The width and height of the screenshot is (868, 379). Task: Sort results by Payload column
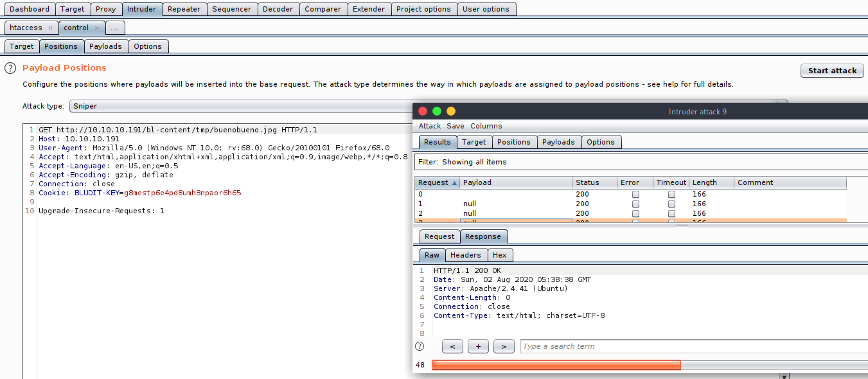515,182
